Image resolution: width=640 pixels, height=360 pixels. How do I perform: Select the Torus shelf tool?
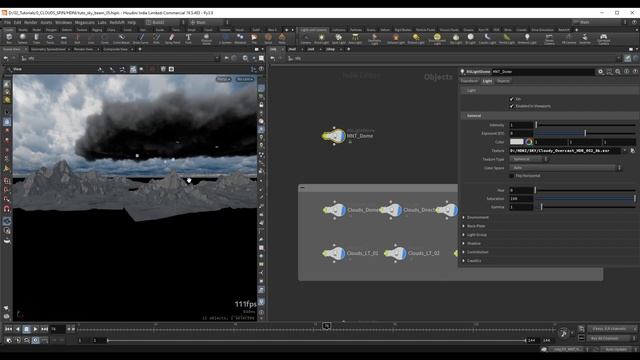[x=50, y=39]
